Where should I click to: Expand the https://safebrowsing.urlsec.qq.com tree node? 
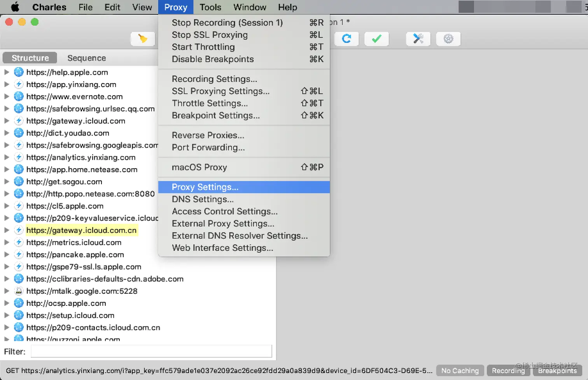point(7,109)
